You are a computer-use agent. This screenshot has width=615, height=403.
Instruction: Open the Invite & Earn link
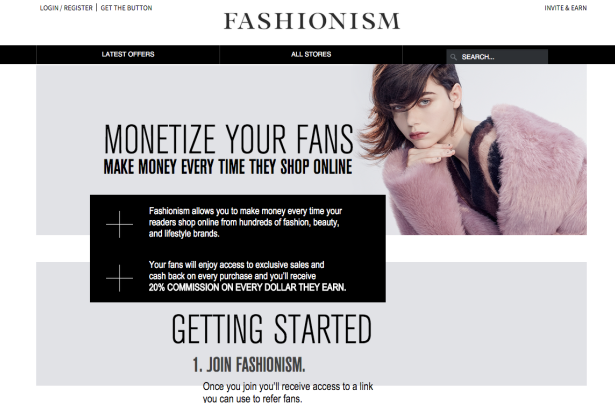click(x=566, y=8)
